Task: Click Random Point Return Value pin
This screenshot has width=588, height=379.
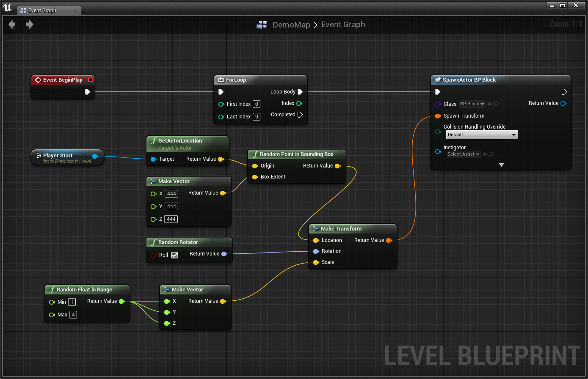Action: tap(337, 166)
